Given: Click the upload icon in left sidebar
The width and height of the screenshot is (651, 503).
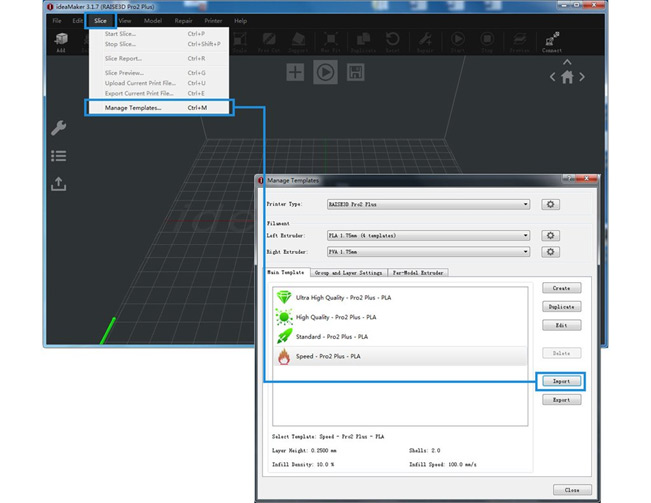Looking at the screenshot, I should [x=59, y=184].
